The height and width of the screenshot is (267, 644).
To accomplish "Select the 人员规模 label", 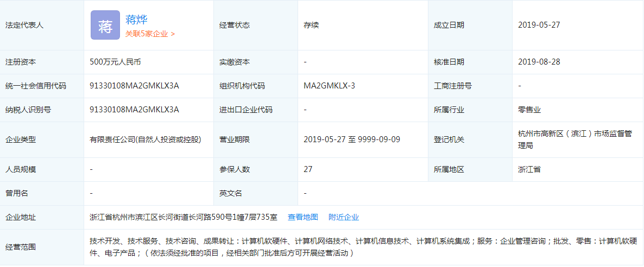I will tap(21, 170).
